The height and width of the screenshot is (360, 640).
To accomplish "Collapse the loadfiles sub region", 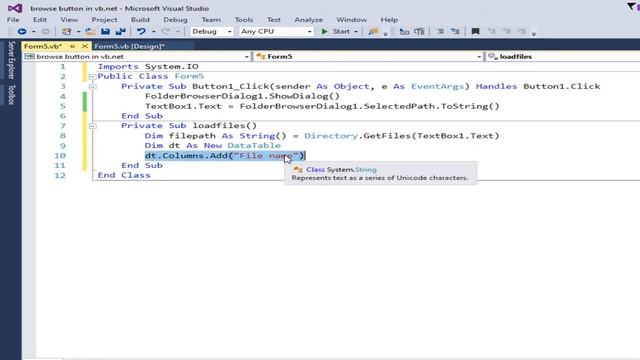I will 92,126.
